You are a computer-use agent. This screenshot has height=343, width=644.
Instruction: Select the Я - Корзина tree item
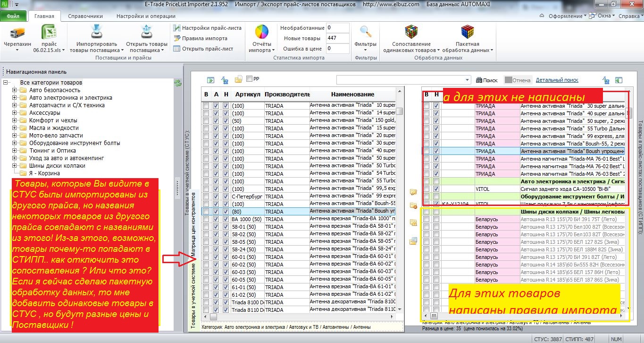[x=44, y=173]
